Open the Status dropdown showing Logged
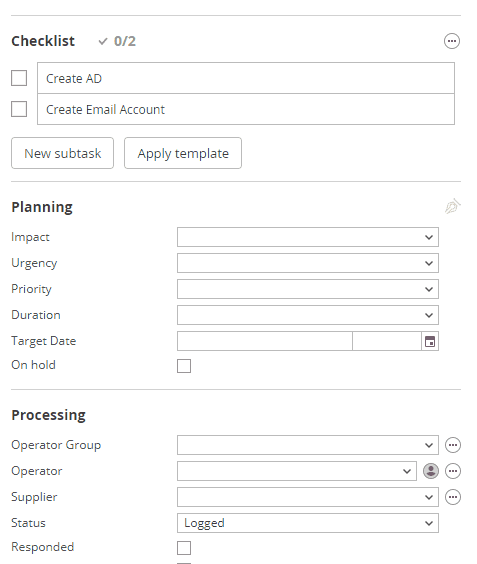This screenshot has width=477, height=564. click(x=308, y=523)
